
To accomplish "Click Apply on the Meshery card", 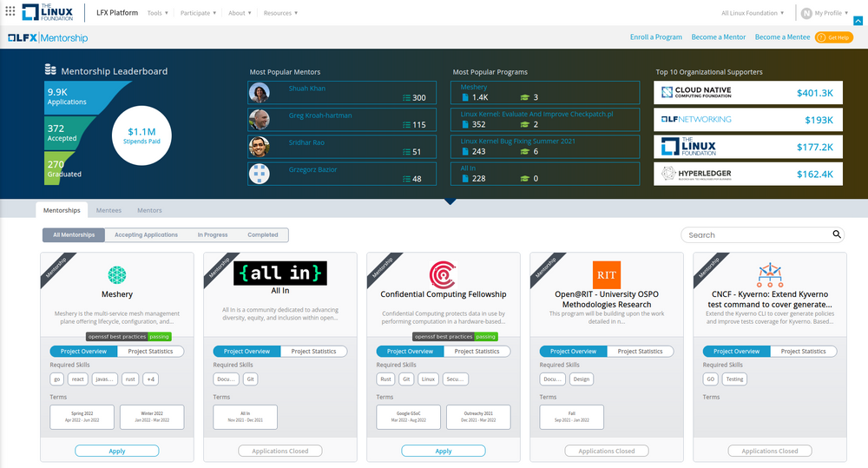I will point(117,451).
